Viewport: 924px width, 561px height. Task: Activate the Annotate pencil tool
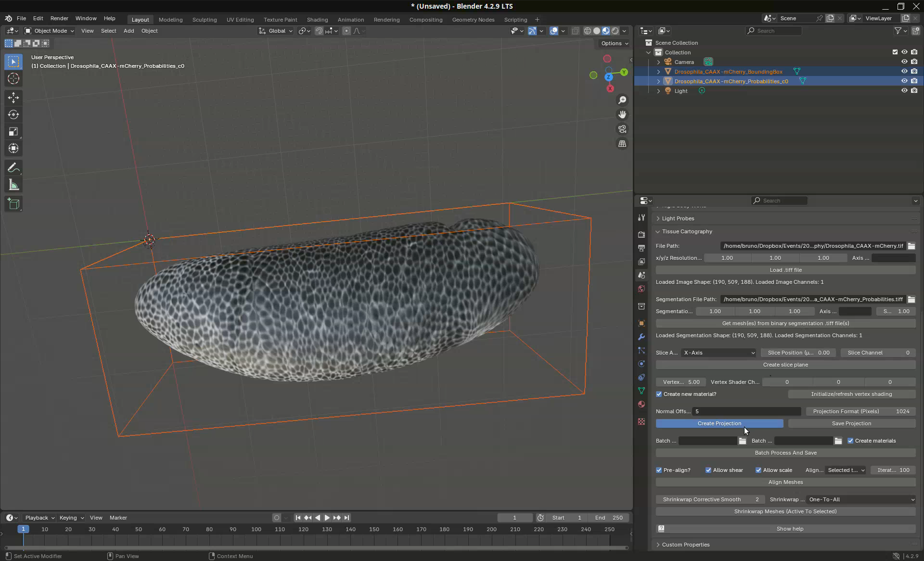click(13, 168)
